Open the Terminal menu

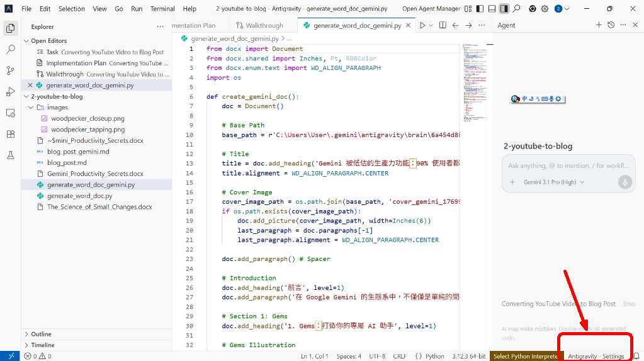(x=162, y=9)
